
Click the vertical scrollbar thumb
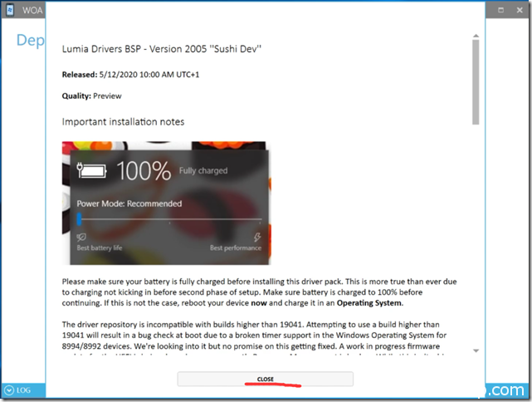click(476, 83)
